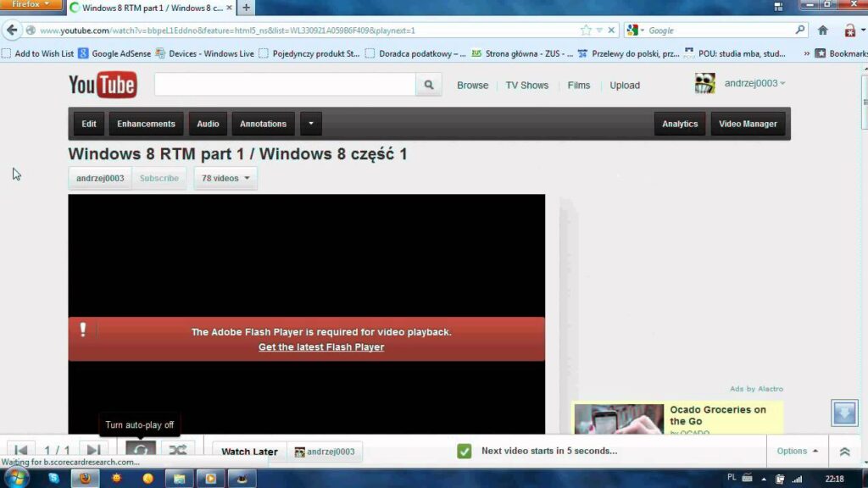Click the browser back arrow
Screen dimensions: 868x488
coord(12,30)
